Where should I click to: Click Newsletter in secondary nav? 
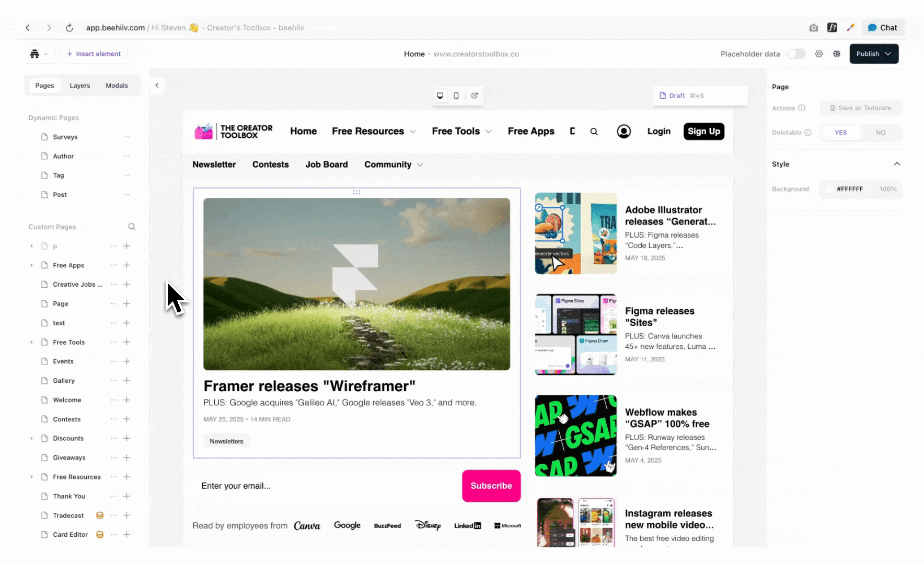[214, 164]
